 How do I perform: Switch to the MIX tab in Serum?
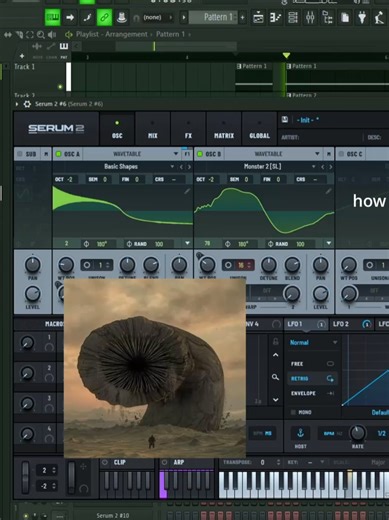coord(153,129)
